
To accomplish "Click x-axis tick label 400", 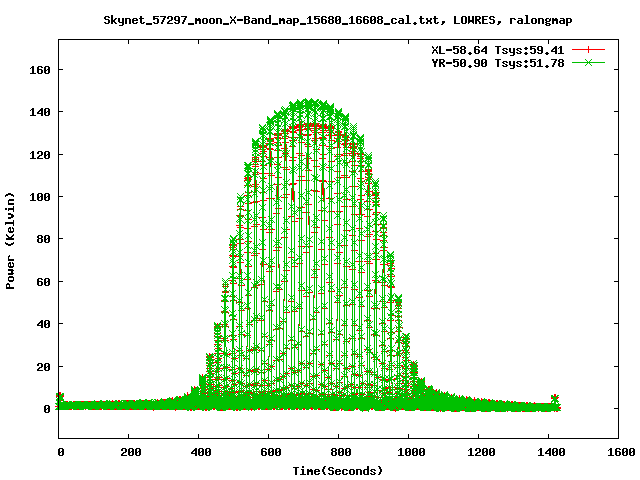I will point(201,452).
